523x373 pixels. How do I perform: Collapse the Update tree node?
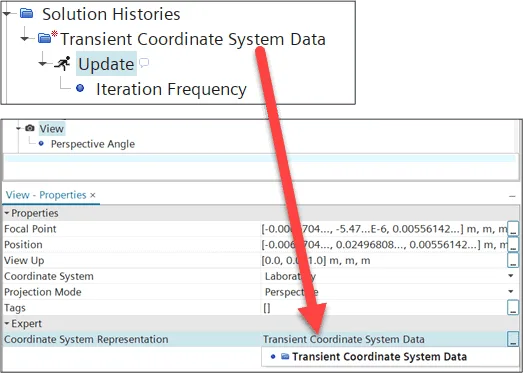click(x=42, y=63)
